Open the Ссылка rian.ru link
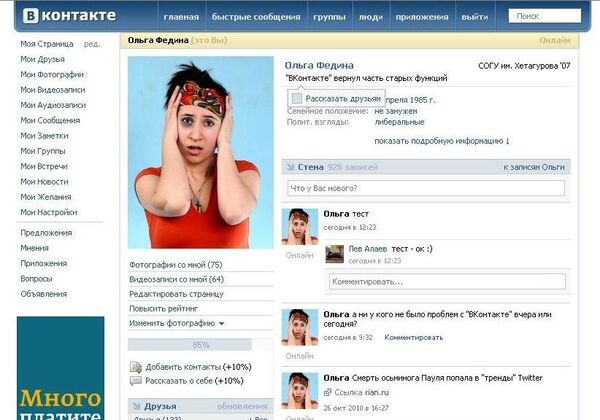The height and width of the screenshot is (420, 600). pos(362,392)
